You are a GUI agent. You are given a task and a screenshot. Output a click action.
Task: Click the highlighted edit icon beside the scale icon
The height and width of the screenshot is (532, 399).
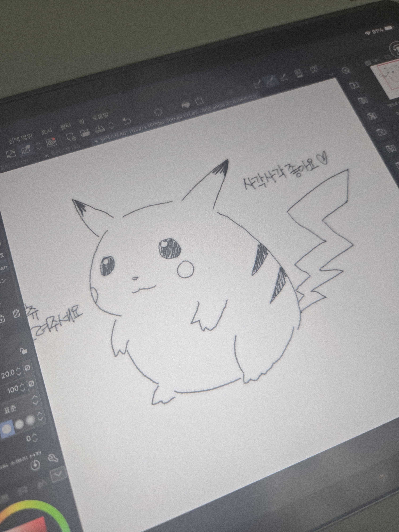click(26, 150)
